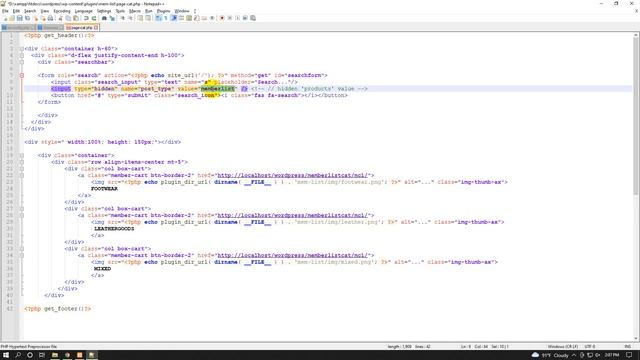Toggle Show All Characters icon
Viewport: 640px width, 360px height.
(x=165, y=18)
